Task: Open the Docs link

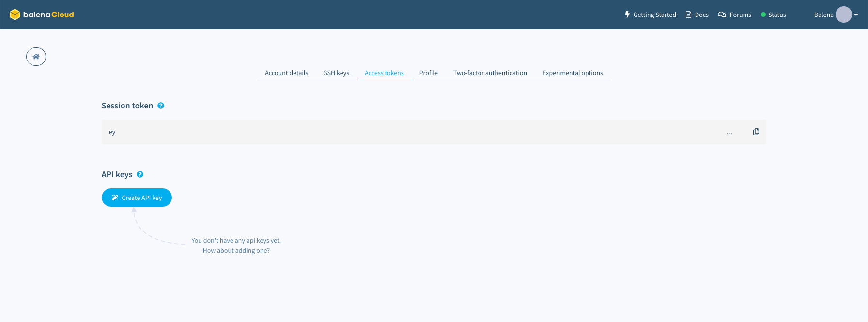Action: coord(697,15)
